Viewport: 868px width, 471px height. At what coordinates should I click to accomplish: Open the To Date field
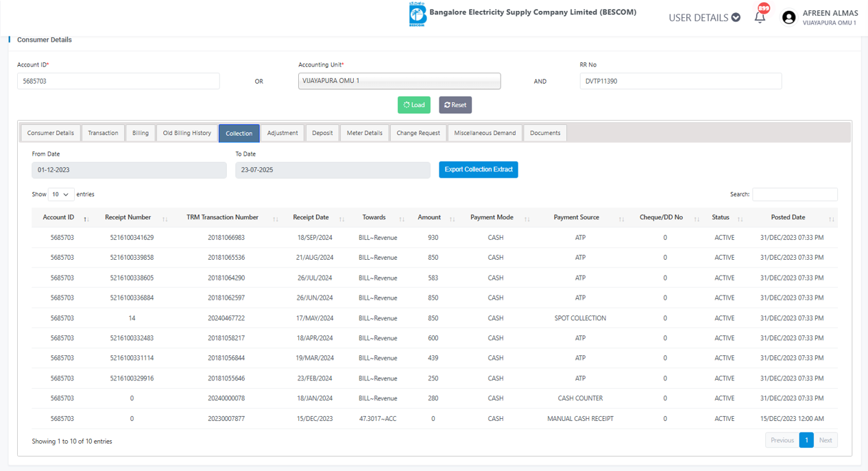coord(333,169)
